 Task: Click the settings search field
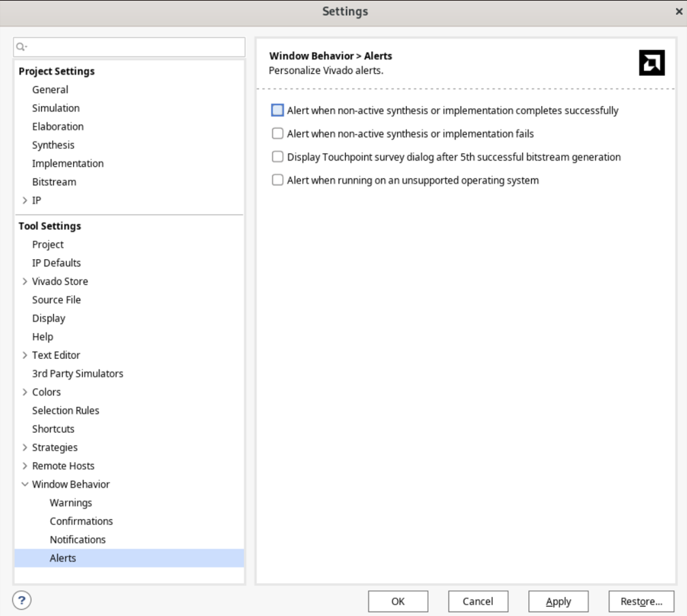[130, 47]
